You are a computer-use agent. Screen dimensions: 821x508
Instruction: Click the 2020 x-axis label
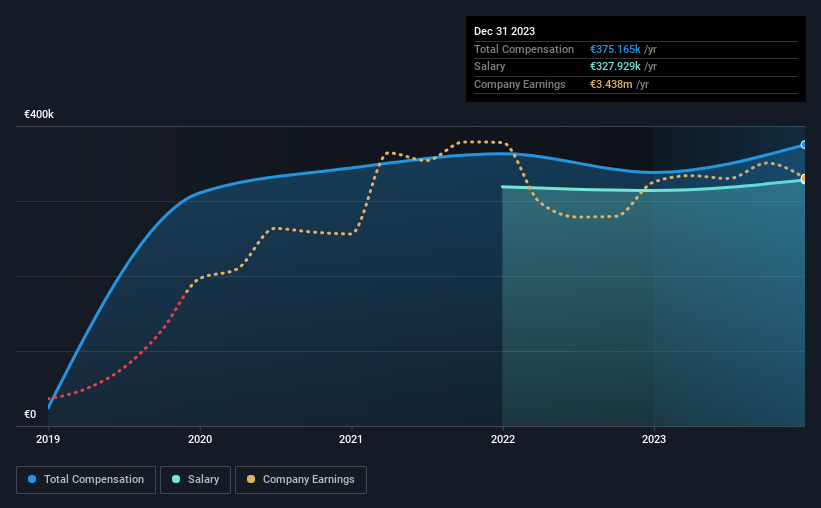(200, 439)
